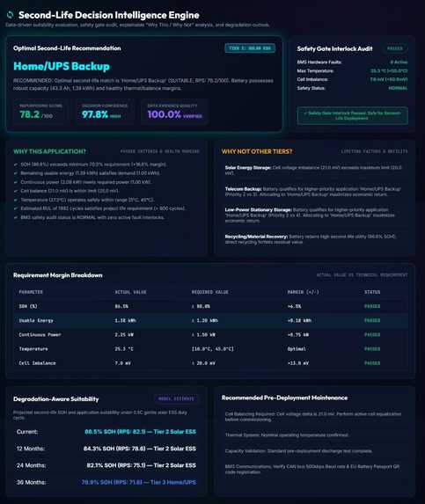Image resolution: width=425 pixels, height=504 pixels.
Task: Click the PASSED status in the Cell Imbalance table row
Action: (372, 363)
